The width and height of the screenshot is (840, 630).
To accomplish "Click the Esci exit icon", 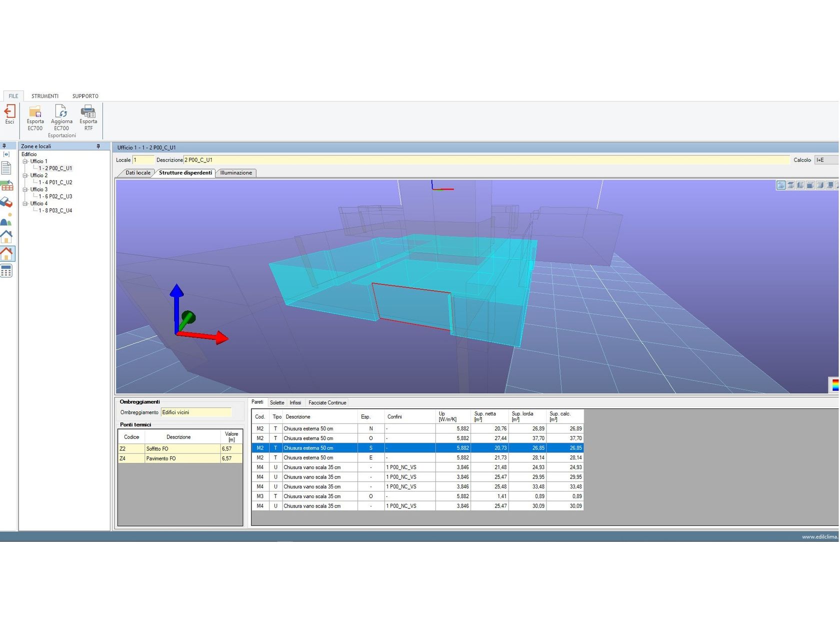I will point(9,114).
